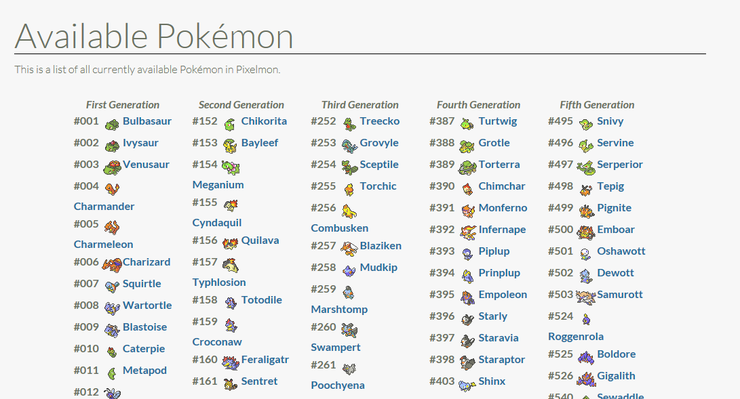The height and width of the screenshot is (399, 740).
Task: Visit the Staraptor link
Action: pos(502,360)
